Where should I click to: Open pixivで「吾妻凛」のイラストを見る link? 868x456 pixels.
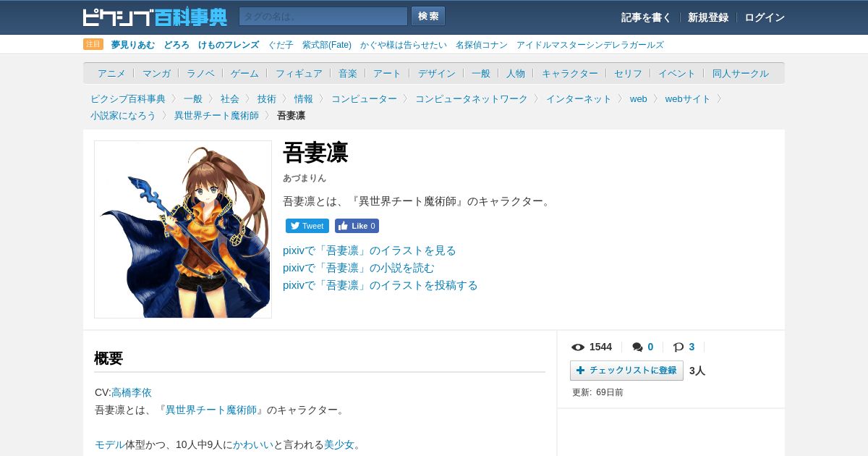point(370,250)
